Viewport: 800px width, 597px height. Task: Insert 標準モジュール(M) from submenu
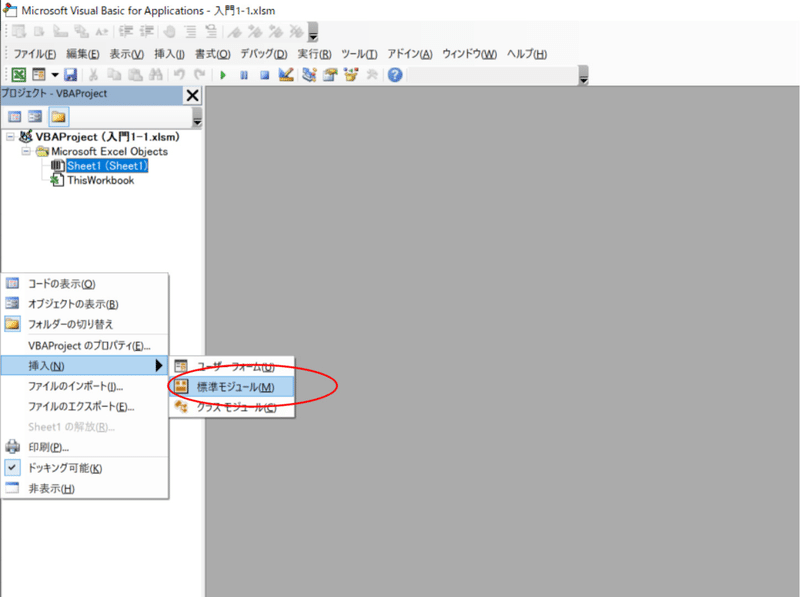click(x=232, y=387)
